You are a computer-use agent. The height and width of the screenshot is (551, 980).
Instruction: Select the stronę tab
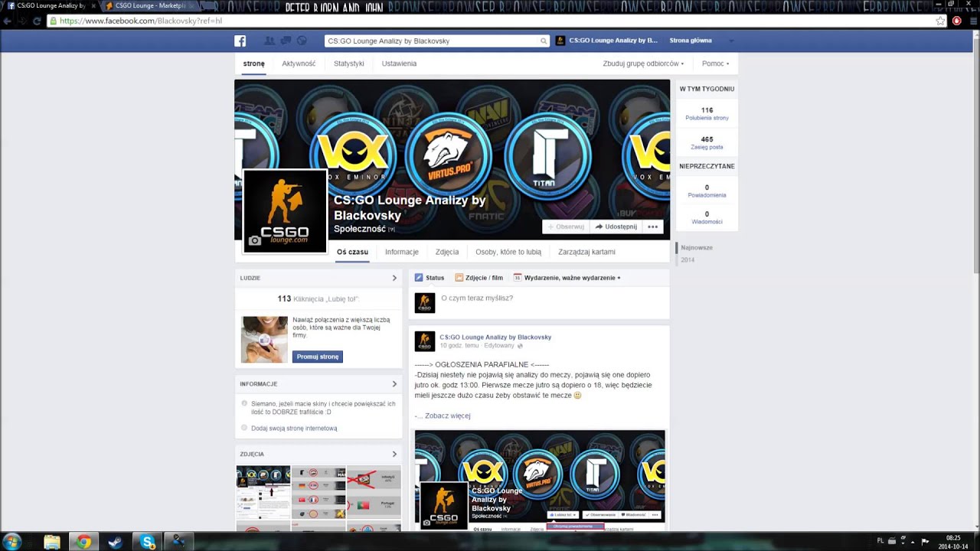pyautogui.click(x=253, y=64)
